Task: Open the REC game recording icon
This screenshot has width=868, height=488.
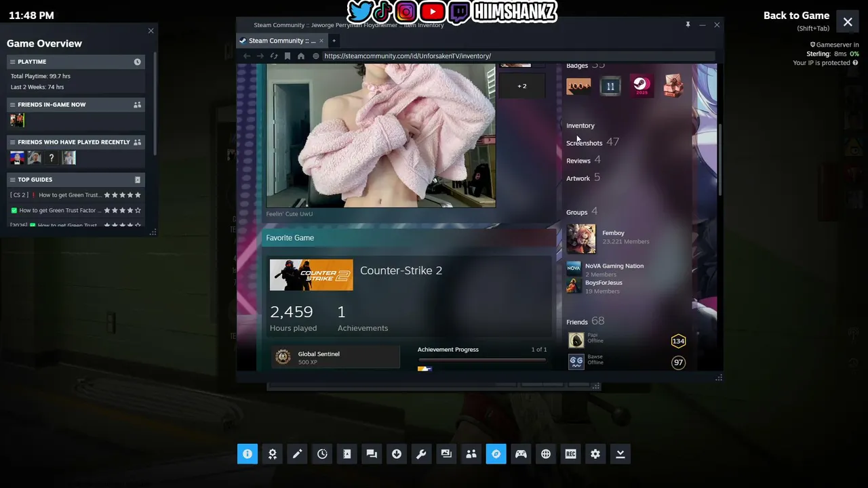Action: (570, 454)
